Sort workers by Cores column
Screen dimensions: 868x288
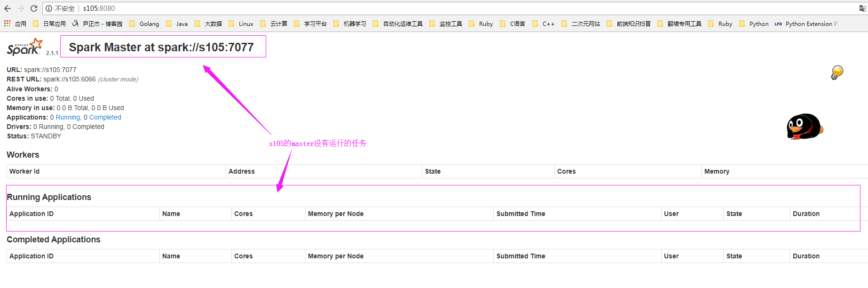click(566, 171)
